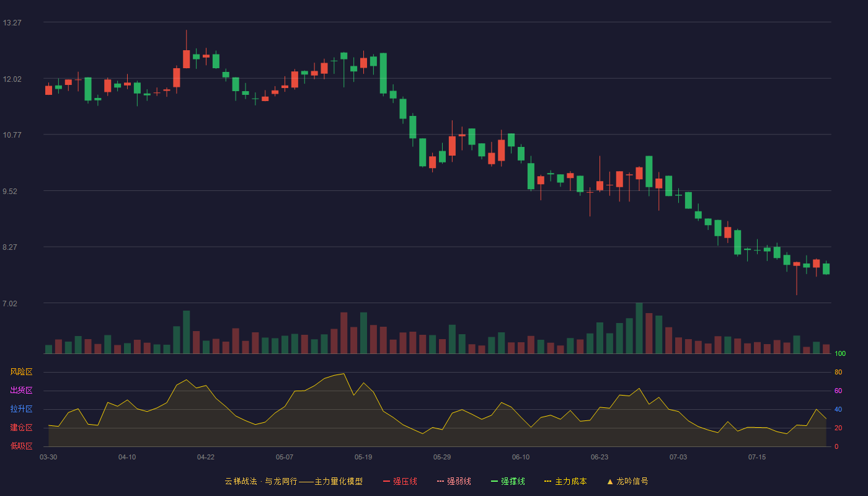The height and width of the screenshot is (496, 868).
Task: Select the 低吸区 zone label
Action: pyautogui.click(x=21, y=446)
